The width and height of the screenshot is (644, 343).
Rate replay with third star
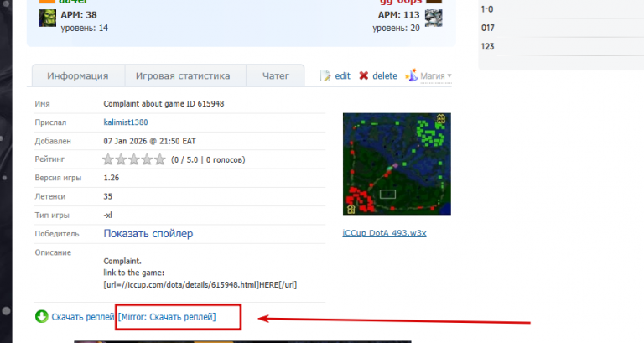point(134,159)
